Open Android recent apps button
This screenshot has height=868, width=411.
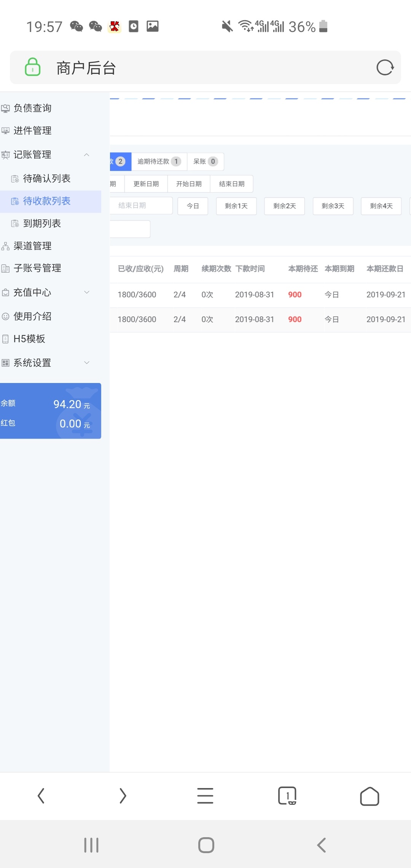(91, 845)
